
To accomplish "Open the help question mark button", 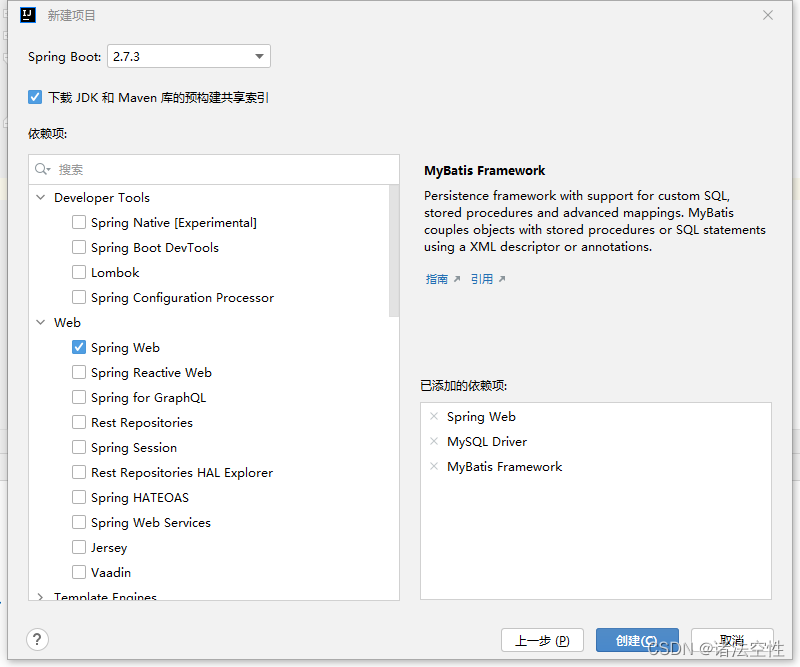I will 37,639.
